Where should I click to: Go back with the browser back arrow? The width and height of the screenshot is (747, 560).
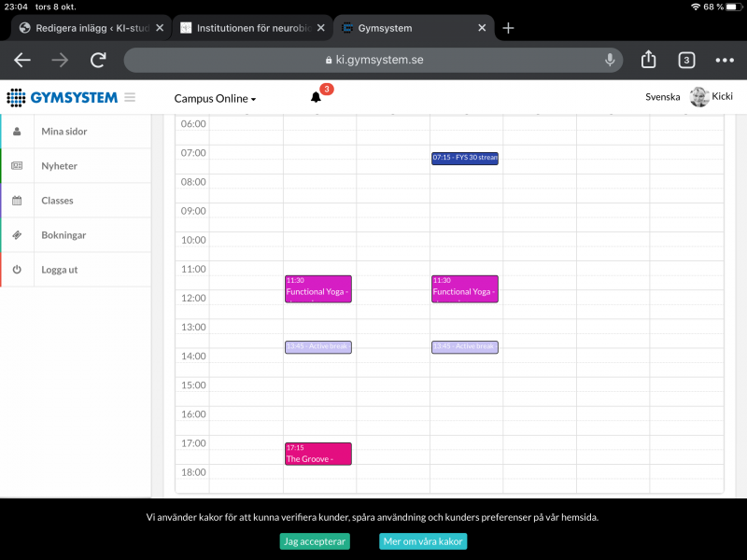click(x=22, y=60)
